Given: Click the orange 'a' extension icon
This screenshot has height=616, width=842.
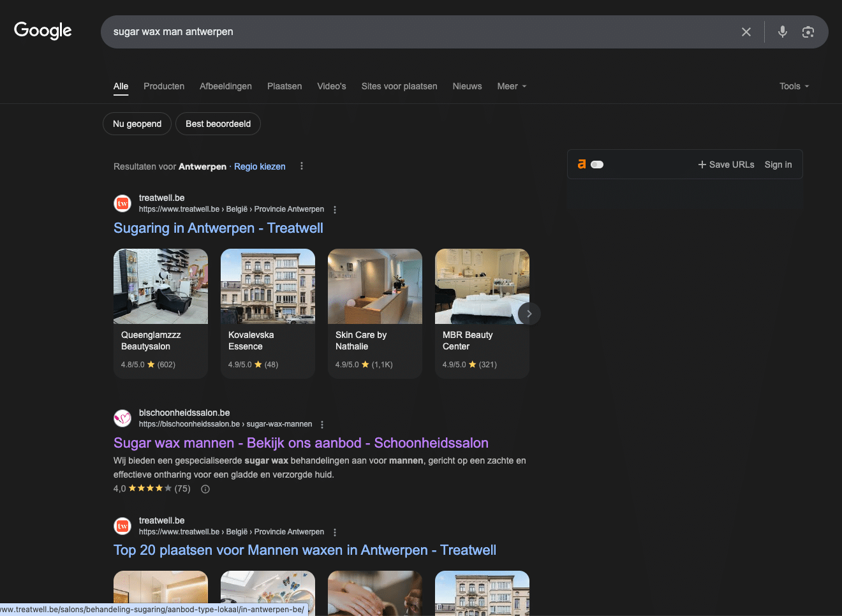Looking at the screenshot, I should (582, 164).
